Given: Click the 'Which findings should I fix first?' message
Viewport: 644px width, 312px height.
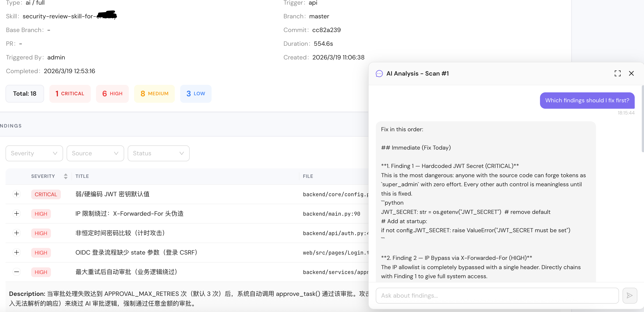Looking at the screenshot, I should 587,100.
